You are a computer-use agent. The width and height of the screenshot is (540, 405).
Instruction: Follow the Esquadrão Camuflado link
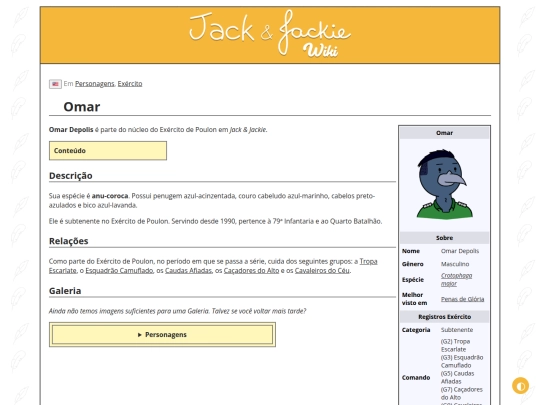pyautogui.click(x=119, y=271)
